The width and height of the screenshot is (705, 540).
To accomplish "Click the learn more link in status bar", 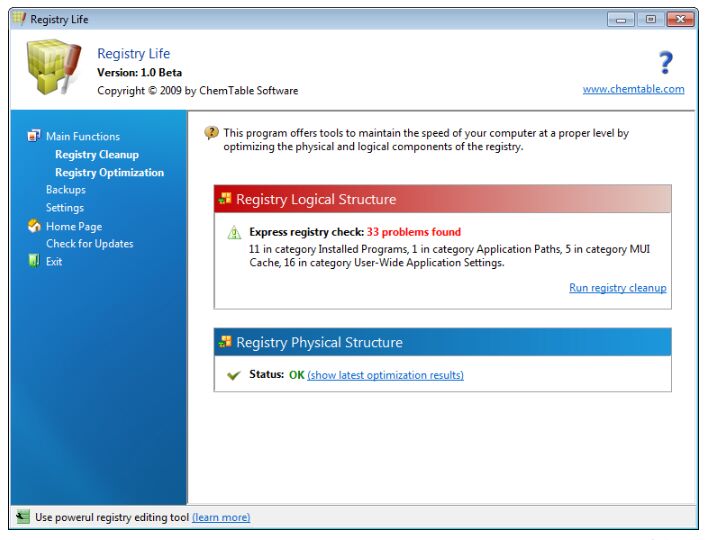I will click(x=221, y=517).
